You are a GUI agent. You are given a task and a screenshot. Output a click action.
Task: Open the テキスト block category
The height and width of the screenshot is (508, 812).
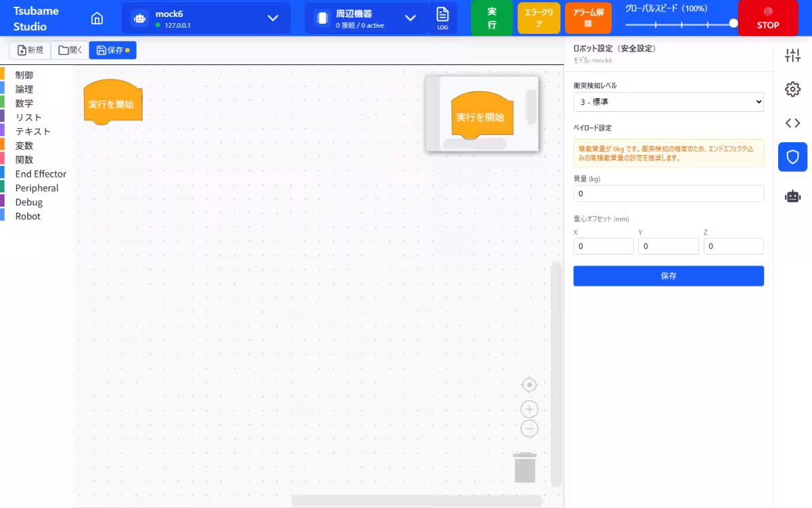tap(32, 131)
